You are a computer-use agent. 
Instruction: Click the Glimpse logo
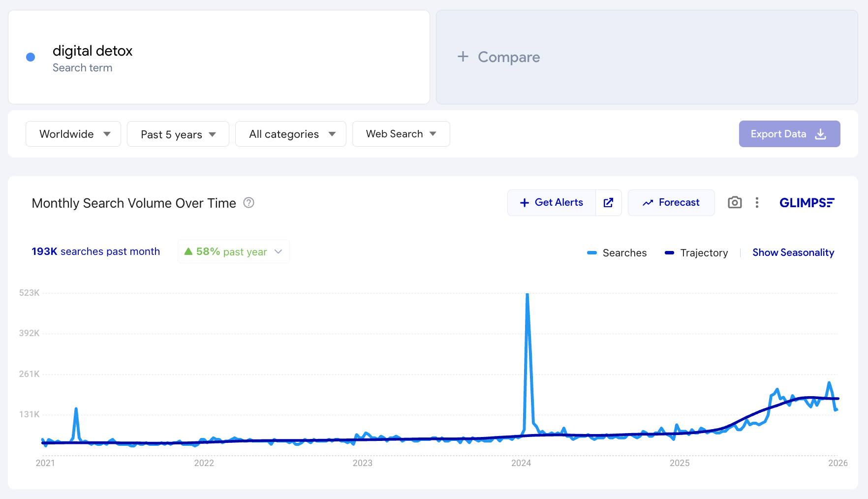coord(807,203)
